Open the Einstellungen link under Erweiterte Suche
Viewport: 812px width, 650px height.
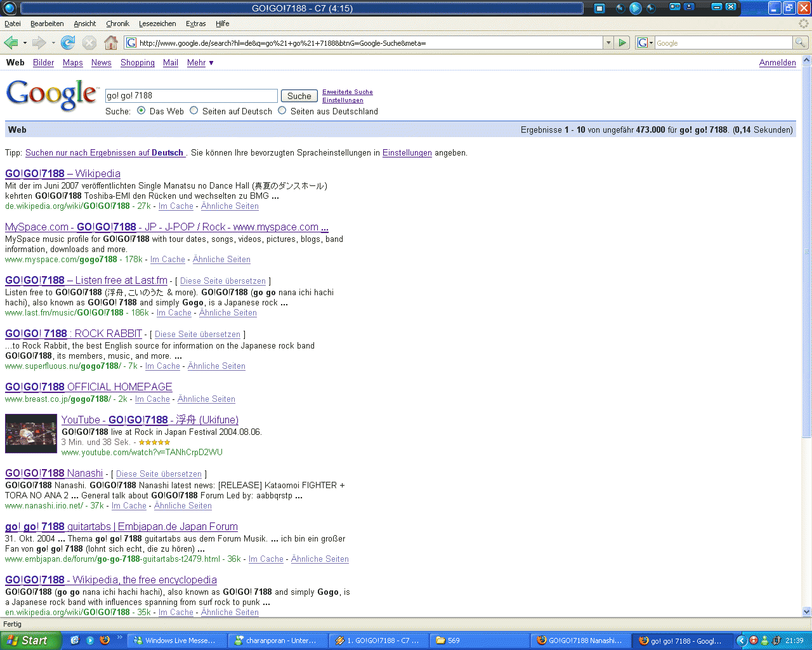pyautogui.click(x=343, y=100)
